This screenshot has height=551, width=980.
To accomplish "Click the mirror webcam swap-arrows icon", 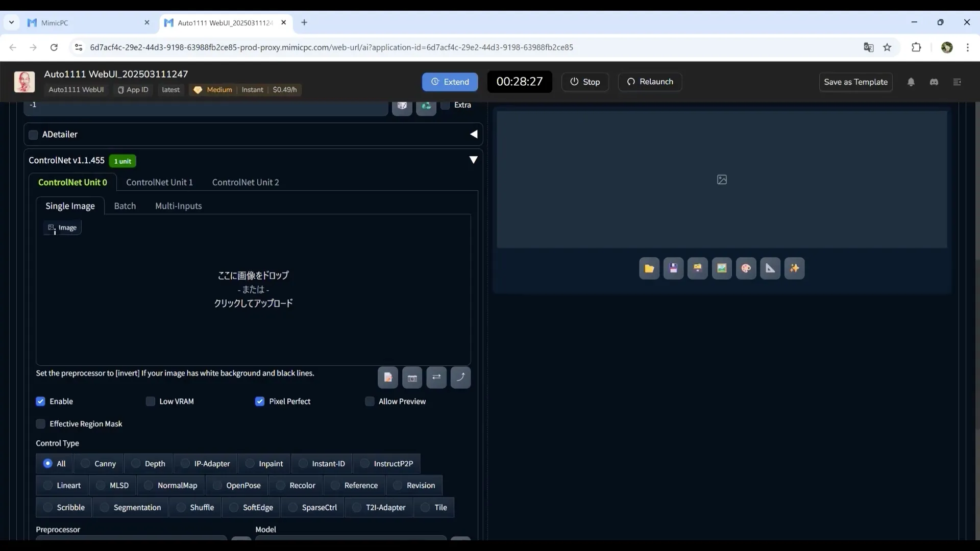I will tap(436, 378).
